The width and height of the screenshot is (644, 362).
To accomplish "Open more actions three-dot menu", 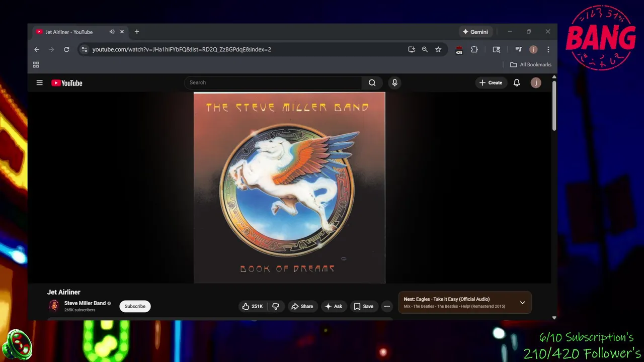I will click(387, 306).
